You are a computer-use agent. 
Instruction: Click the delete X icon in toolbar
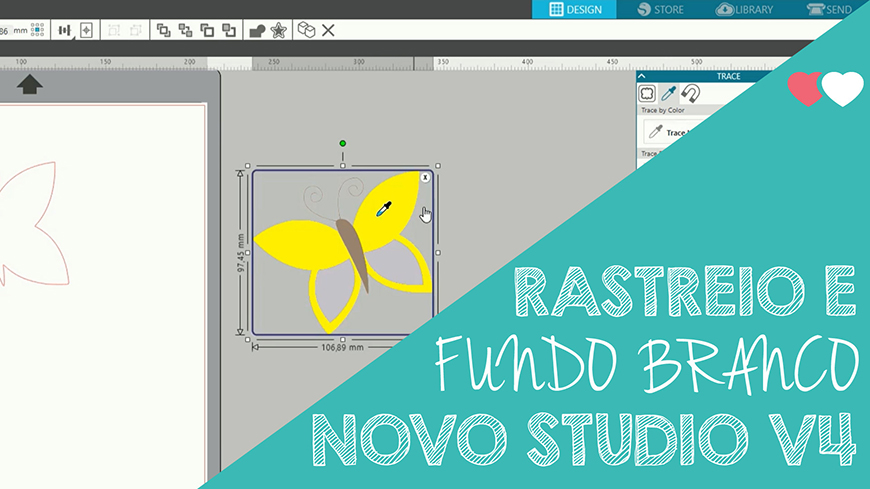328,30
